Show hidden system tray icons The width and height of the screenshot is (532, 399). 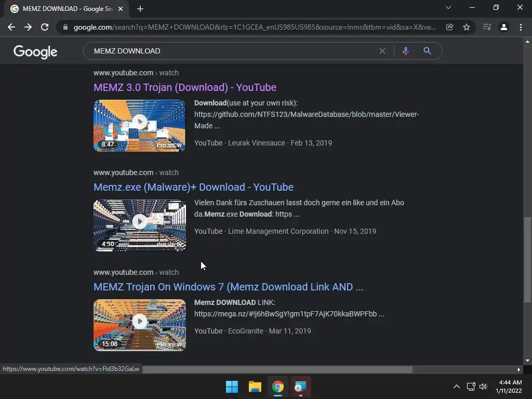(457, 387)
